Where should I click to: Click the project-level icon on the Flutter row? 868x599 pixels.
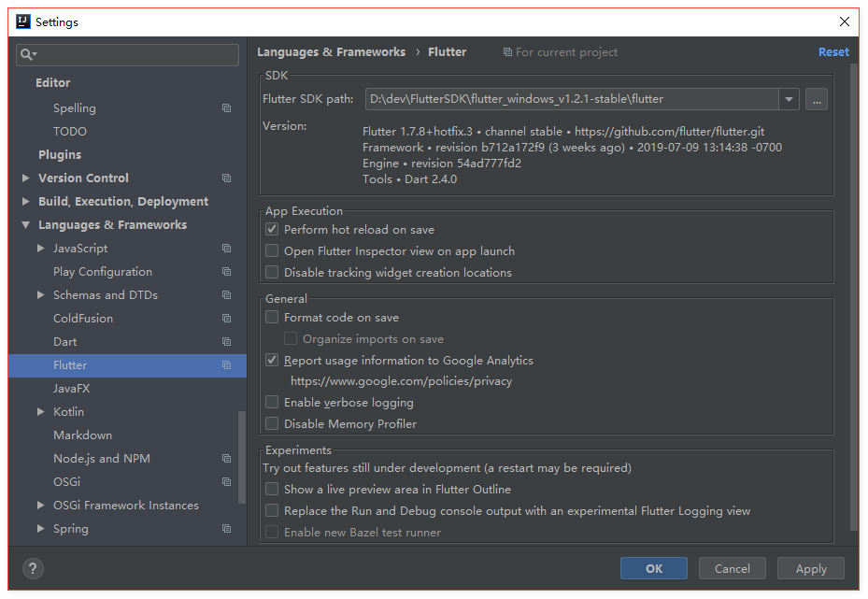click(x=226, y=364)
